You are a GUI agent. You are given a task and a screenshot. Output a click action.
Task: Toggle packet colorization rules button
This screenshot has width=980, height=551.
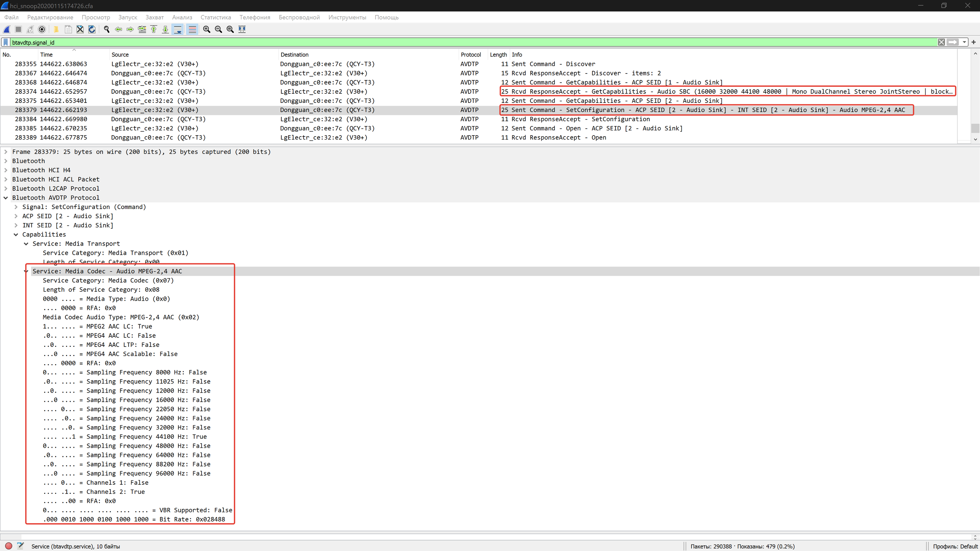pos(192,29)
